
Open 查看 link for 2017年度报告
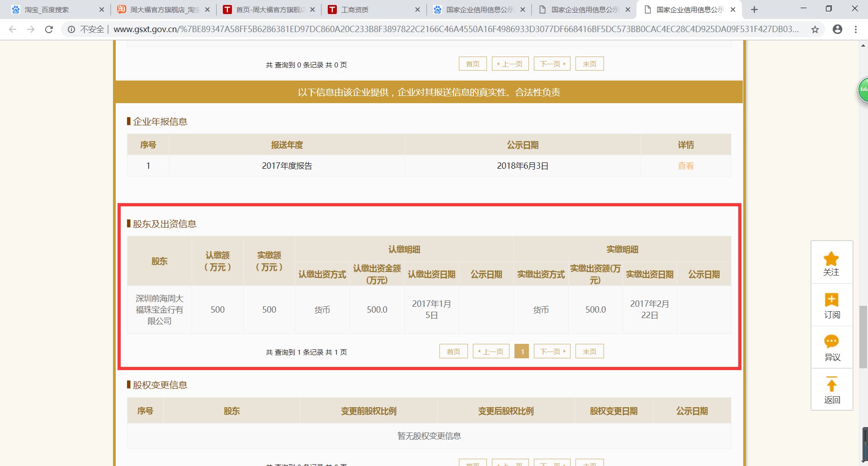pyautogui.click(x=685, y=166)
